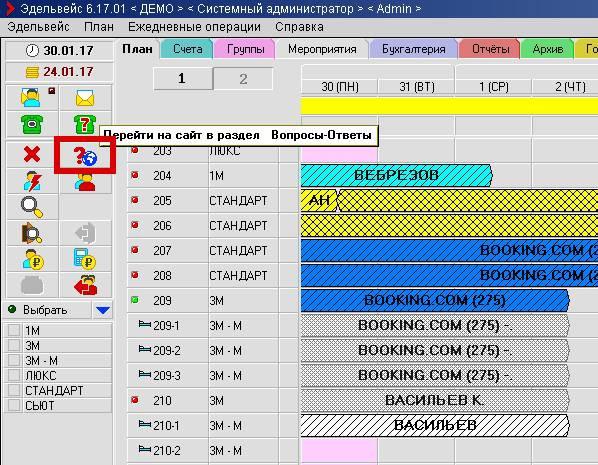Check the СТАНДАРТ room type checkbox
The image size is (598, 465).
click(x=14, y=390)
